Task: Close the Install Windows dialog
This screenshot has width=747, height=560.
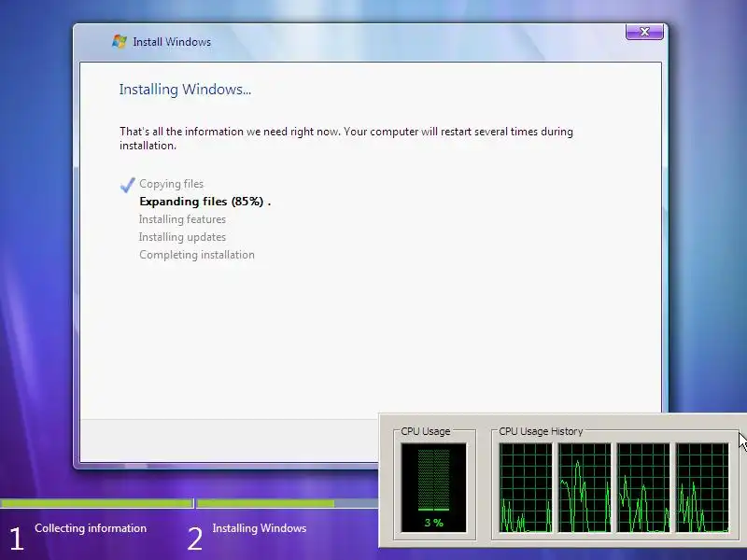Action: coord(644,32)
